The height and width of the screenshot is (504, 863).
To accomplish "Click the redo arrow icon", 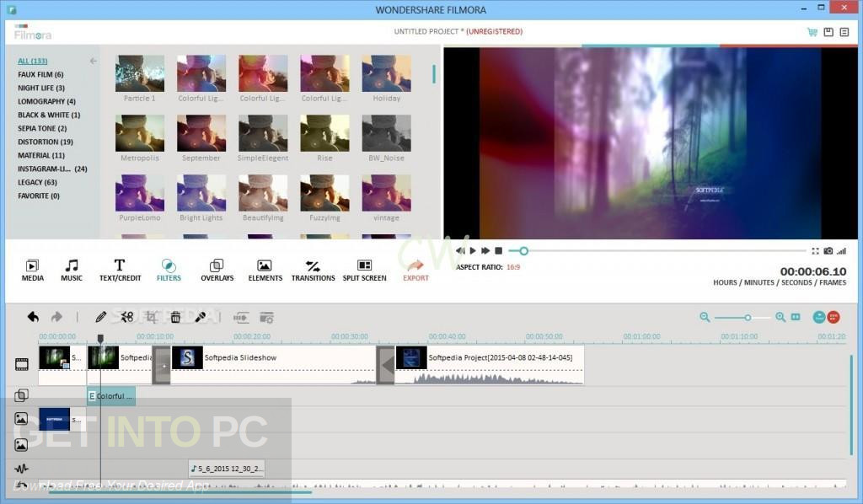I will click(x=56, y=317).
